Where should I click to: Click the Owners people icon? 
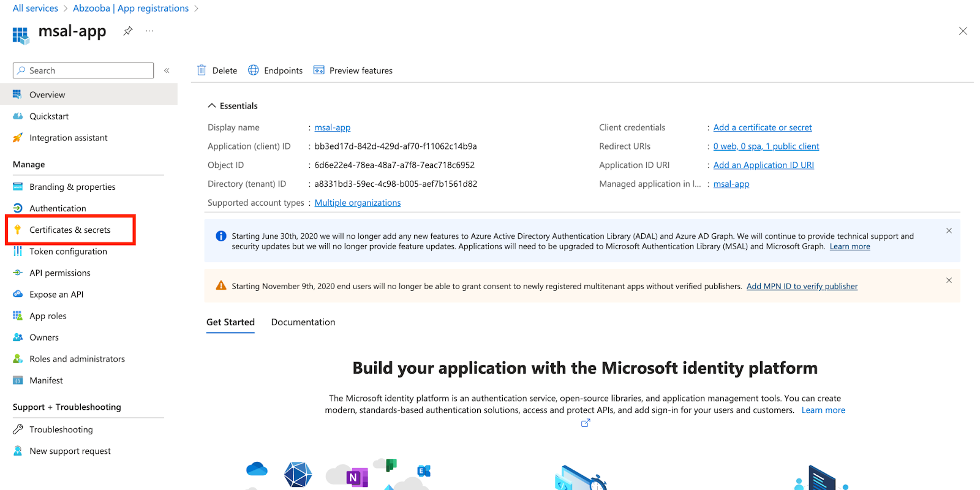coord(18,337)
